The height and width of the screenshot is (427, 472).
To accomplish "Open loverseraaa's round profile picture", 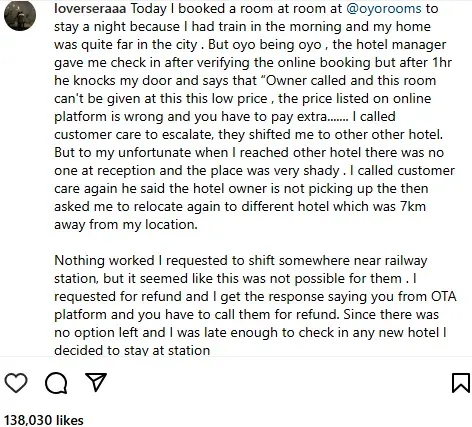I will (x=20, y=15).
